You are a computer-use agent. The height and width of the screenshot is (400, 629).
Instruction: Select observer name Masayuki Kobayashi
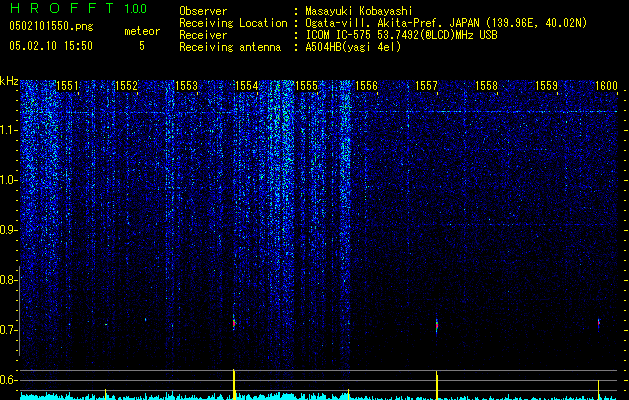coord(359,11)
